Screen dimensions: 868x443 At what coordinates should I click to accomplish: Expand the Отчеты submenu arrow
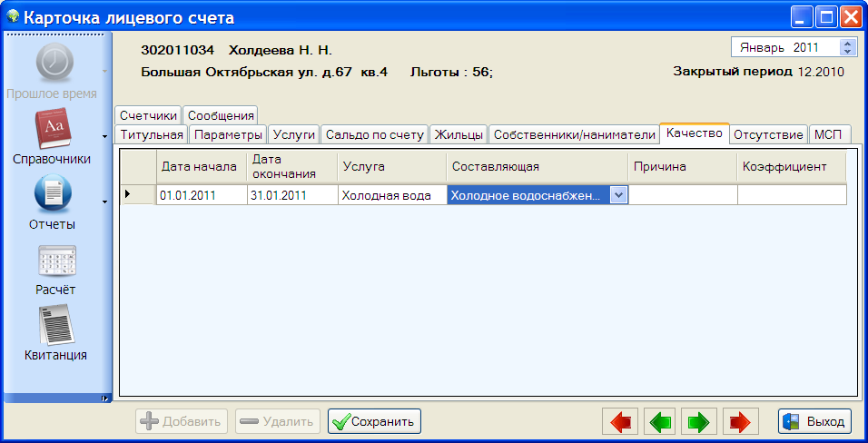(104, 202)
